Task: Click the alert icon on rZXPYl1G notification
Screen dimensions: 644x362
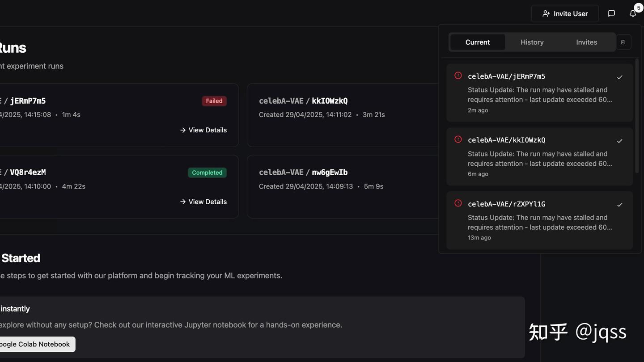Action: click(x=458, y=203)
